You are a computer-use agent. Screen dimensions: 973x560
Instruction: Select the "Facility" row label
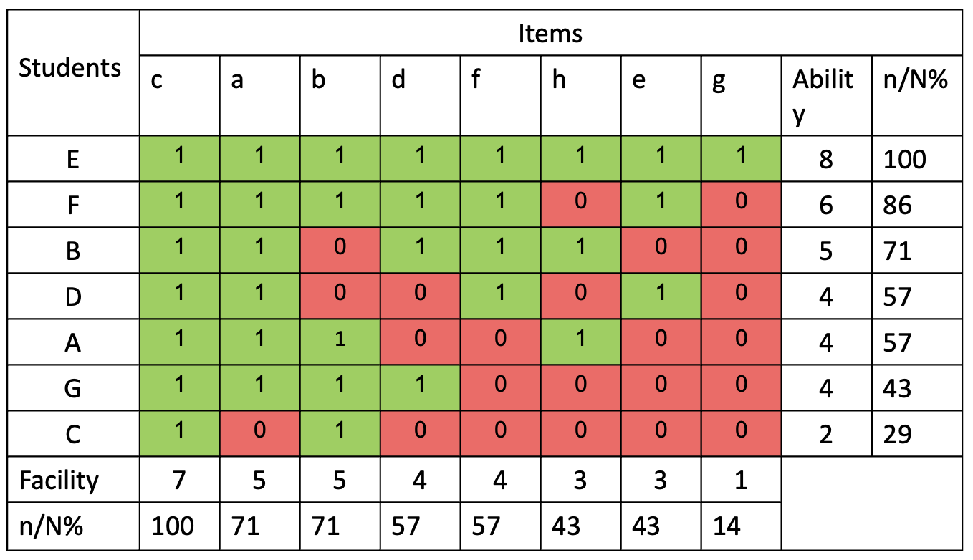[x=59, y=480]
